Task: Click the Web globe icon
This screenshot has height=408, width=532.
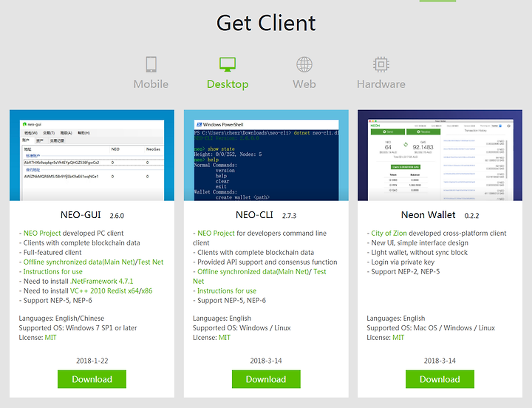Action: click(x=304, y=64)
